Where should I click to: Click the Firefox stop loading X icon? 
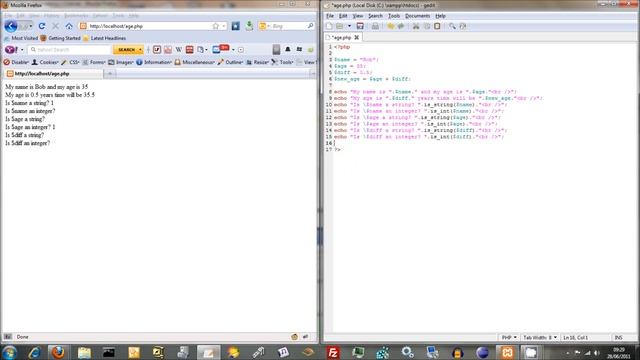point(56,26)
